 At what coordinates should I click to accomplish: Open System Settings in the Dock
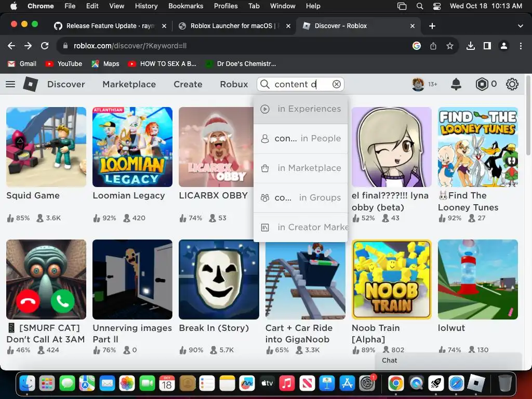click(367, 384)
